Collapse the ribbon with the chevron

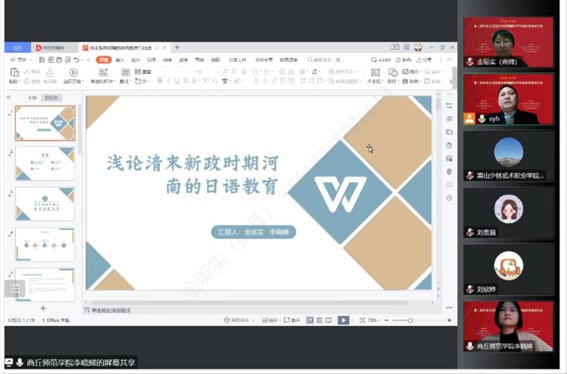click(x=449, y=60)
